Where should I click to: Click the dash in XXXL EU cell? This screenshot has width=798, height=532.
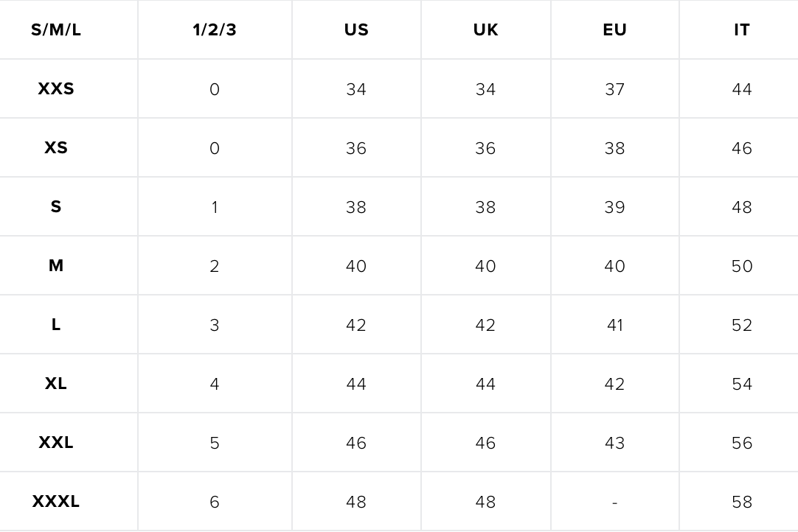pos(615,503)
